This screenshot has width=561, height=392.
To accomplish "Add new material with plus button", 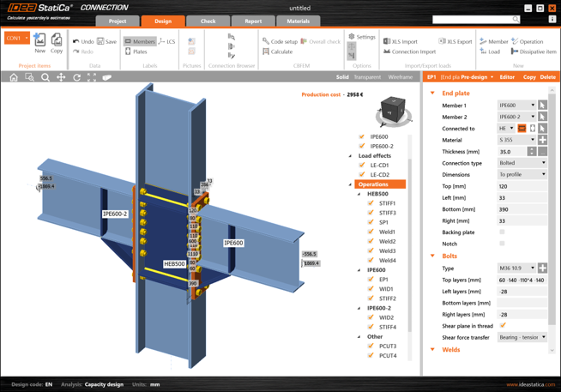I will [x=542, y=140].
